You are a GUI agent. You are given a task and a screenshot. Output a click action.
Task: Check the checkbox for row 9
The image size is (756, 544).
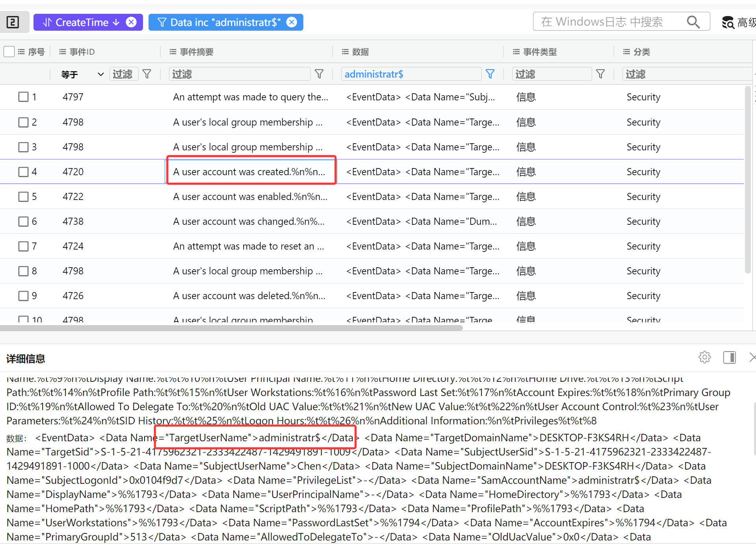[24, 296]
